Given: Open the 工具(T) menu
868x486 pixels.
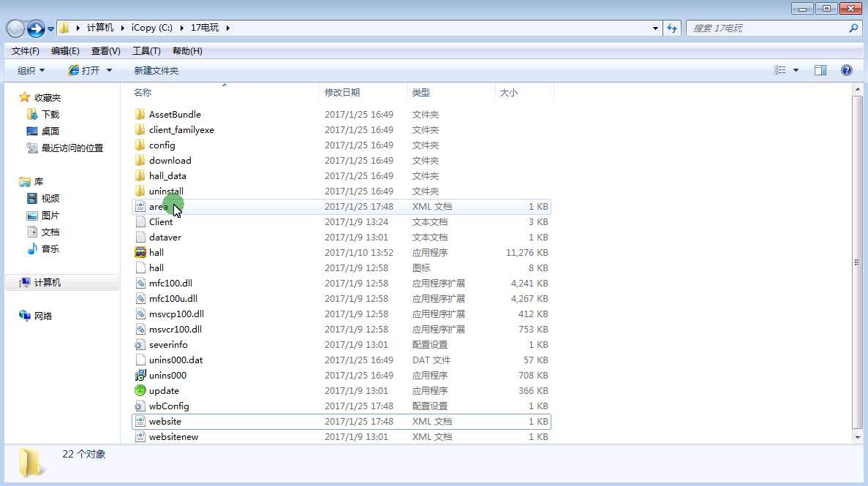Looking at the screenshot, I should pyautogui.click(x=146, y=51).
